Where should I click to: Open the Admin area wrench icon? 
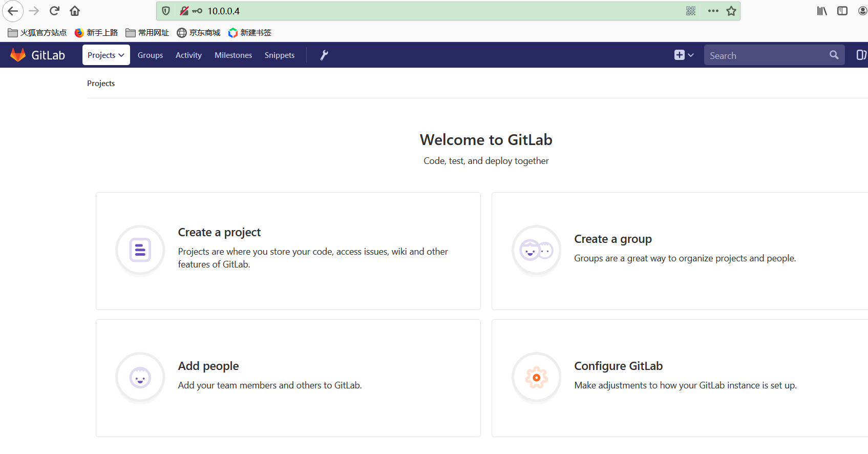click(x=324, y=55)
